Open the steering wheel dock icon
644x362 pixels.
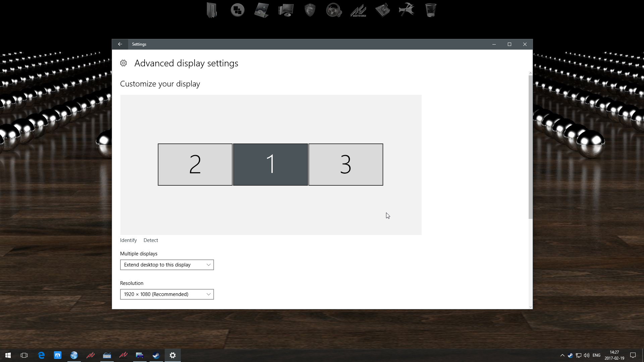tap(334, 10)
